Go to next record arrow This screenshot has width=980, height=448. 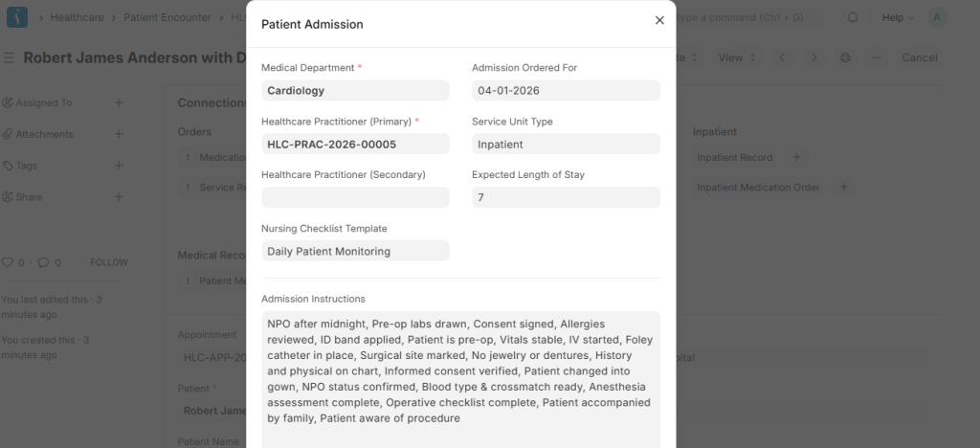coord(813,57)
